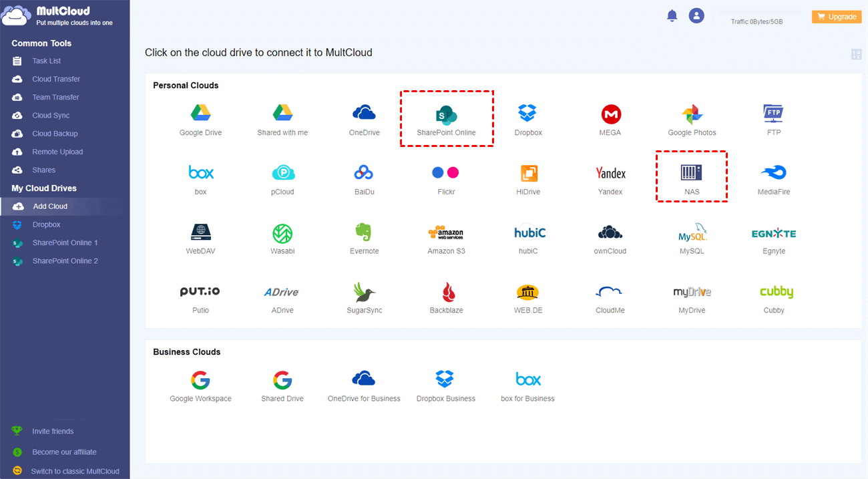Open SharePoint Online 2 drive

(x=65, y=261)
